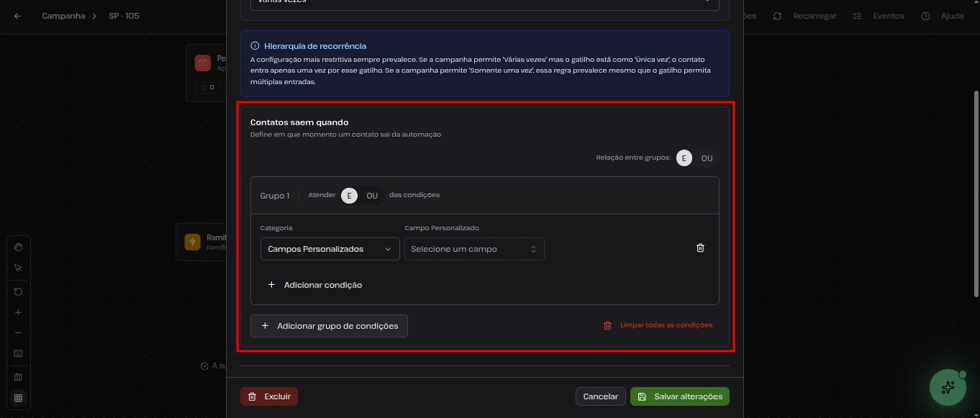The image size is (980, 418).
Task: Switch Grupo 1 conditions to OU
Action: (372, 196)
